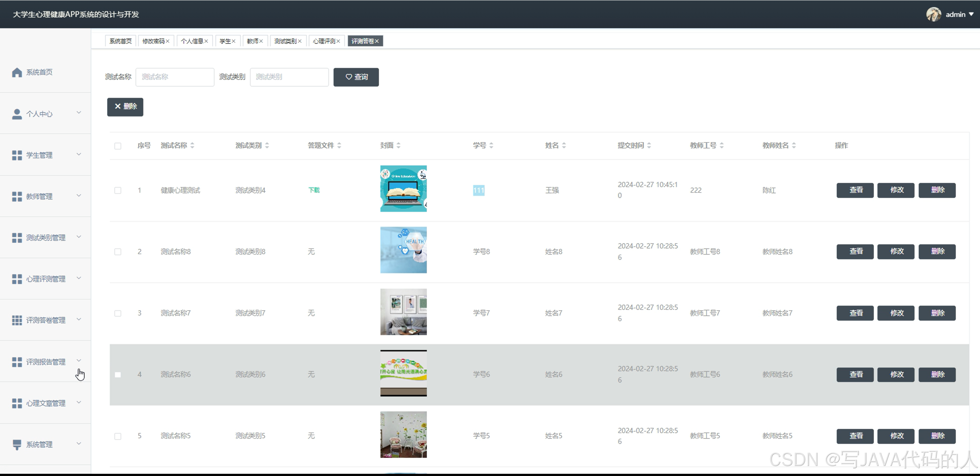The width and height of the screenshot is (980, 476).
Task: Click the 查询 search button
Action: 356,77
